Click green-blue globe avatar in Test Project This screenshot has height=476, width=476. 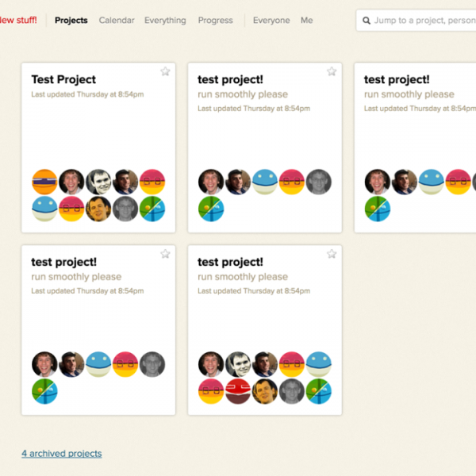point(152,209)
